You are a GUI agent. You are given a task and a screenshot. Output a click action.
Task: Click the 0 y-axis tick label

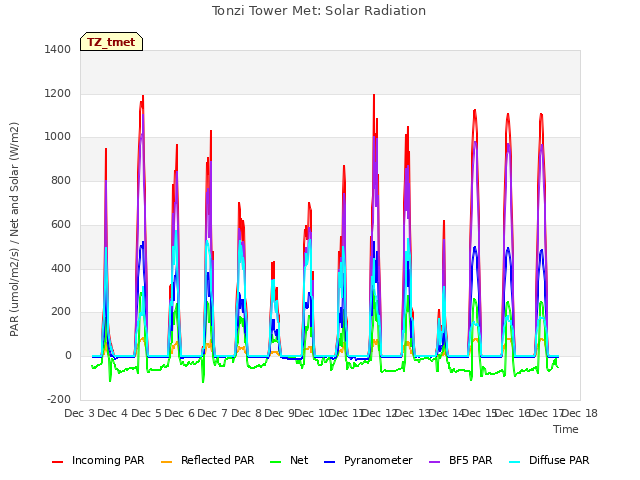tap(68, 356)
